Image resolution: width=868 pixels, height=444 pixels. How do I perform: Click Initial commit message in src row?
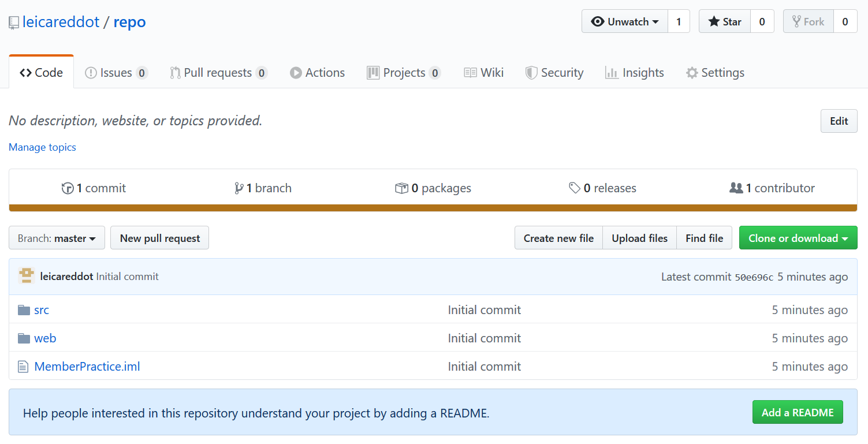[x=485, y=310]
